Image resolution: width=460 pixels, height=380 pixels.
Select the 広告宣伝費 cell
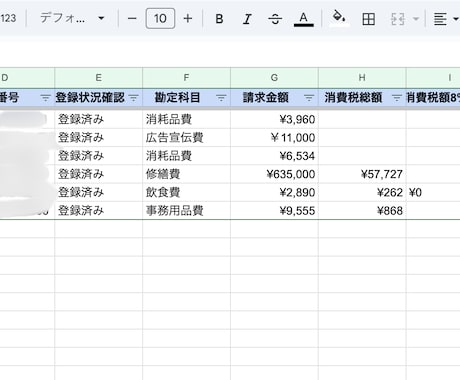pos(186,138)
